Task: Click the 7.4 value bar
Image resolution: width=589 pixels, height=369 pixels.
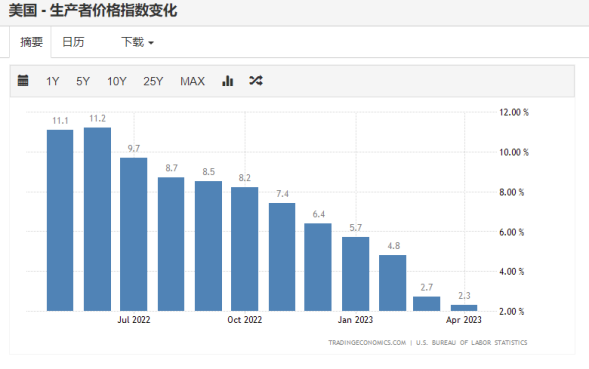Action: coord(282,257)
